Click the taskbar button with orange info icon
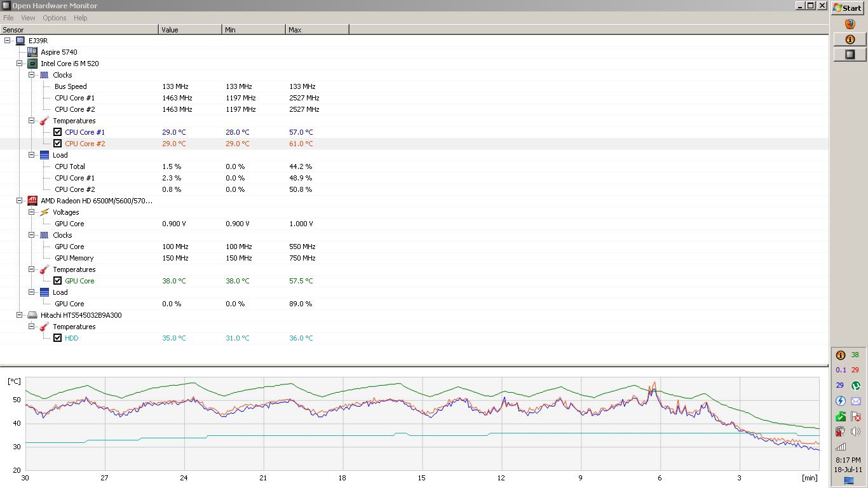The width and height of the screenshot is (868, 488). click(850, 39)
